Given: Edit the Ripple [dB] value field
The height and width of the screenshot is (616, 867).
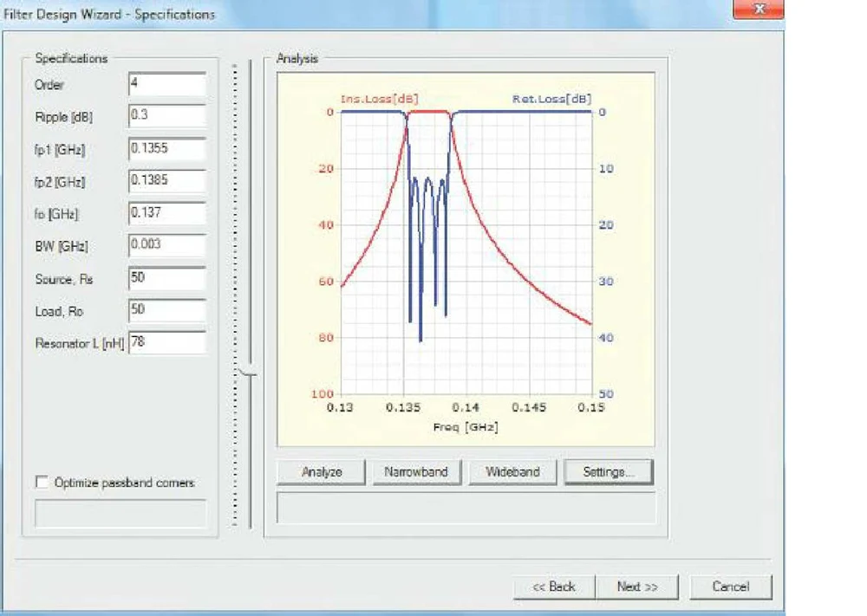Looking at the screenshot, I should (x=167, y=116).
